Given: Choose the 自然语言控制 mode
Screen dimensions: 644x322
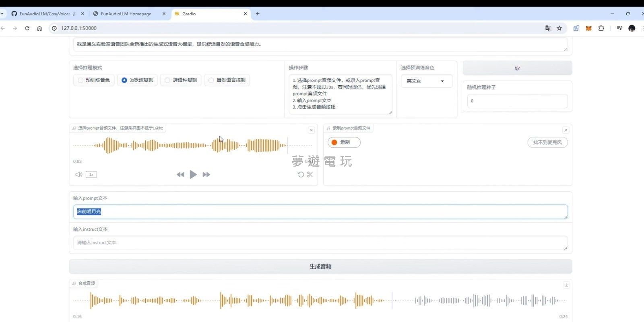Looking at the screenshot, I should point(227,80).
